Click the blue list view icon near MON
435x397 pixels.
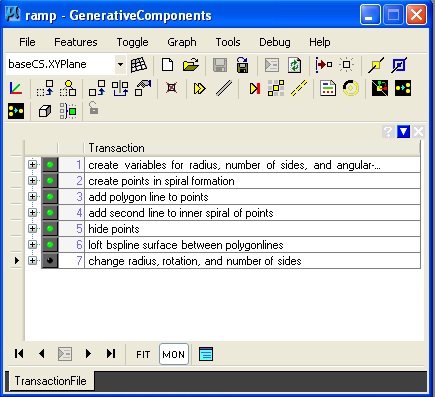206,354
